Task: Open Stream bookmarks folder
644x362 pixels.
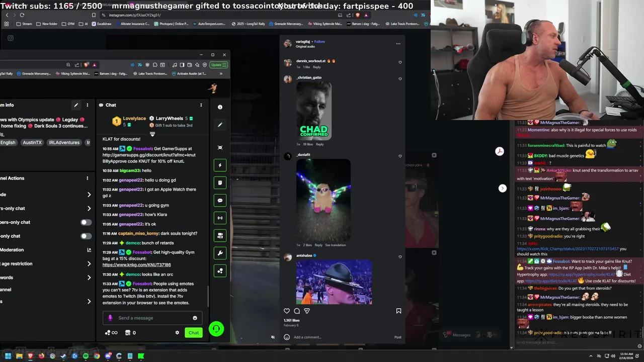Action: coord(24,24)
